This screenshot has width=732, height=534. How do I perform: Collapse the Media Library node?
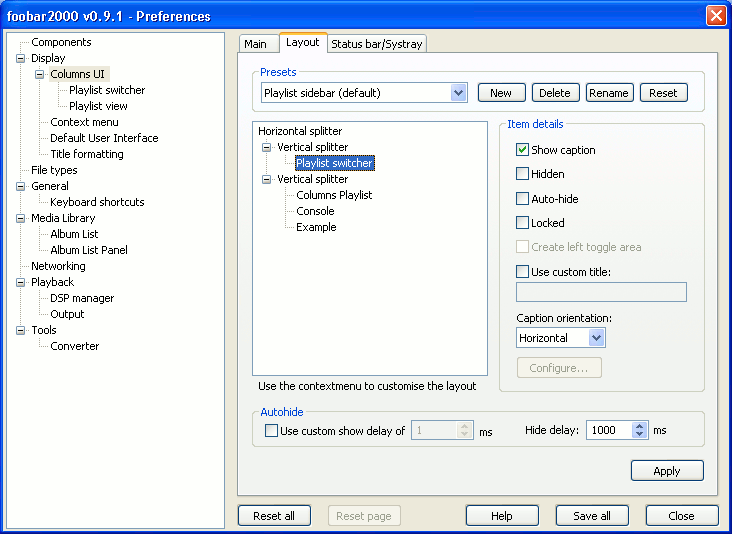click(21, 218)
